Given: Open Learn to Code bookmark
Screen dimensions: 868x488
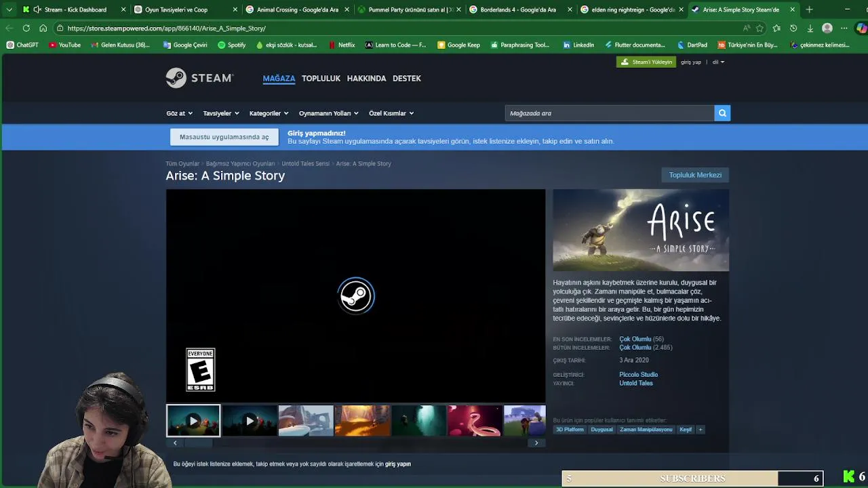Looking at the screenshot, I should (395, 45).
